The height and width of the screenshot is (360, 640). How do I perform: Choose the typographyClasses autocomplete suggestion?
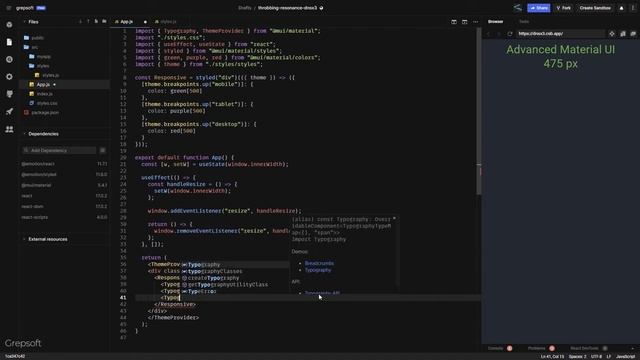pos(235,271)
